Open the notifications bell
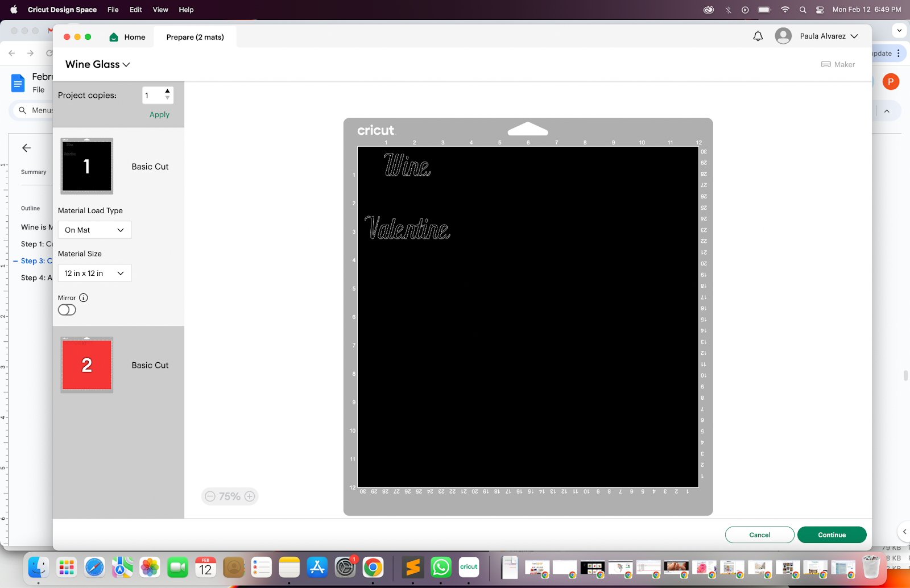This screenshot has width=910, height=588. pos(758,36)
